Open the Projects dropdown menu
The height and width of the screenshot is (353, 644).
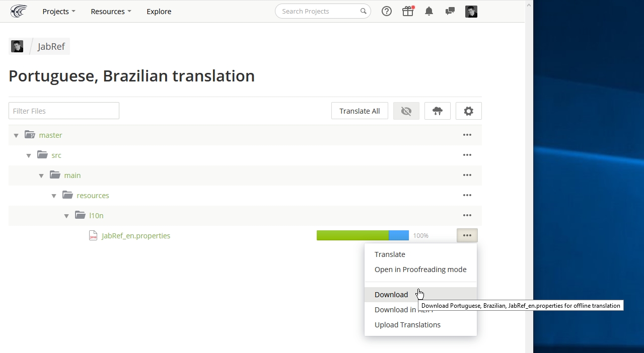click(58, 12)
